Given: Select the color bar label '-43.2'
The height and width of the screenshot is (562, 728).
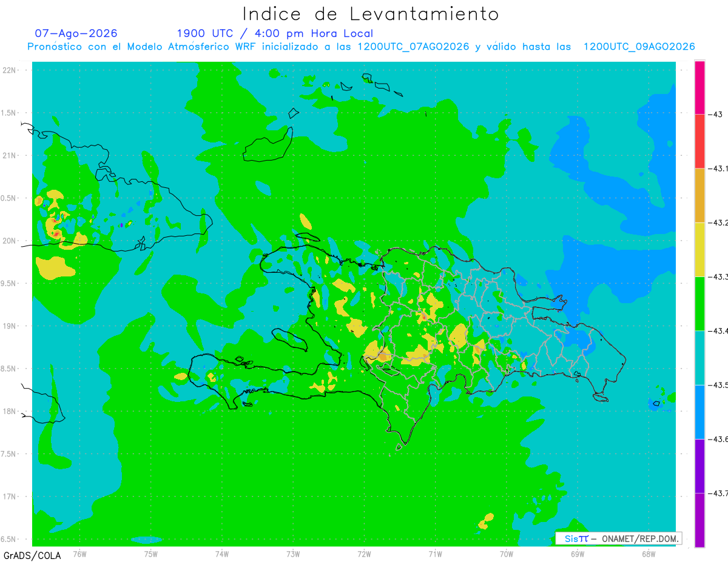Looking at the screenshot, I should 718,222.
